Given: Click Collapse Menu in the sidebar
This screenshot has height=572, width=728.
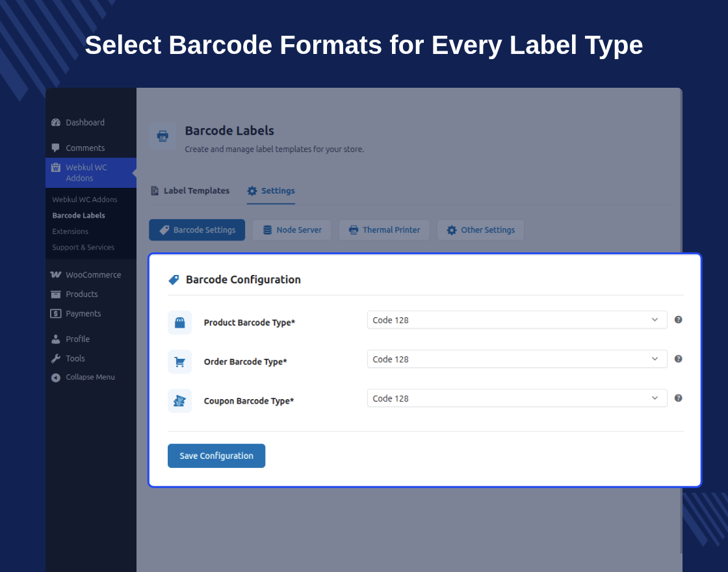Looking at the screenshot, I should 90,378.
